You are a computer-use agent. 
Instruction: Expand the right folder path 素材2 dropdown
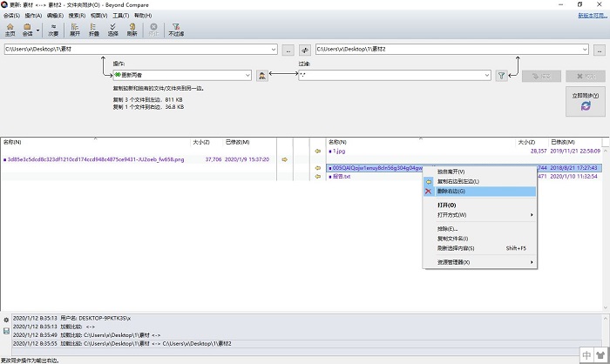(x=586, y=51)
